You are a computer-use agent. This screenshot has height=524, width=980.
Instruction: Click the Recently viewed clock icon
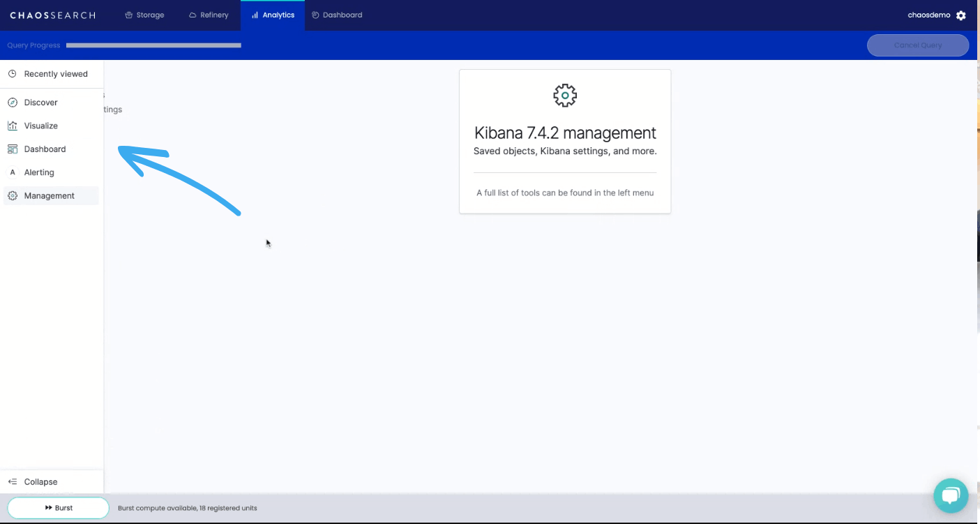pos(13,73)
